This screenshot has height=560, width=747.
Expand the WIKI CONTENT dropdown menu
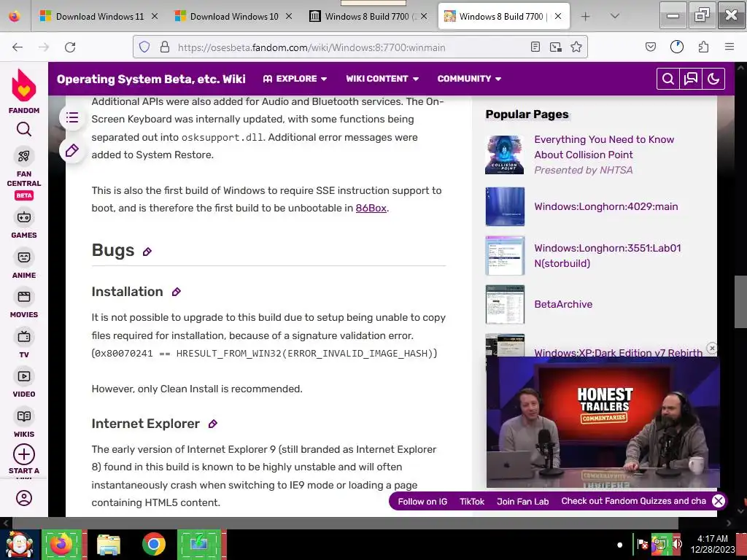click(382, 79)
